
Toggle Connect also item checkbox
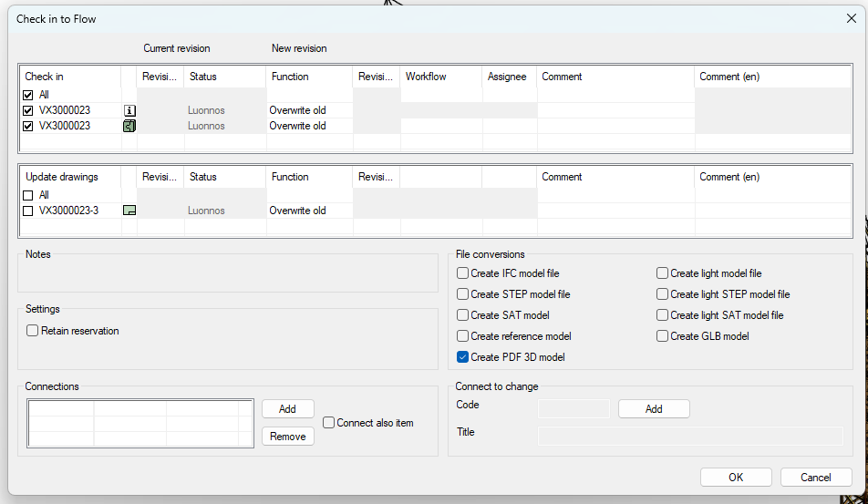coord(328,423)
